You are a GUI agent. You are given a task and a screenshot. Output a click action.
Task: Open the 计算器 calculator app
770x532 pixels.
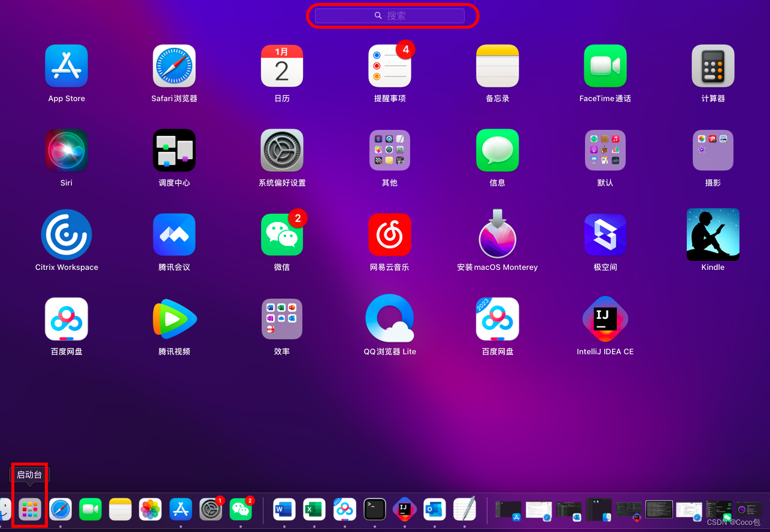[713, 66]
